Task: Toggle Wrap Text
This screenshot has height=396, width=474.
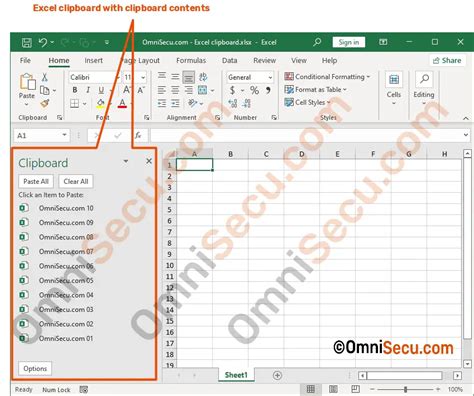Action: [x=203, y=77]
